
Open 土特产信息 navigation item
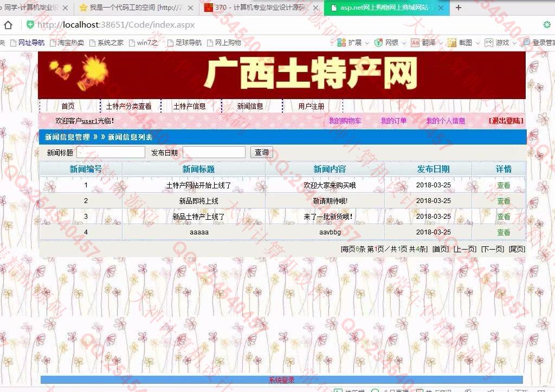click(189, 107)
